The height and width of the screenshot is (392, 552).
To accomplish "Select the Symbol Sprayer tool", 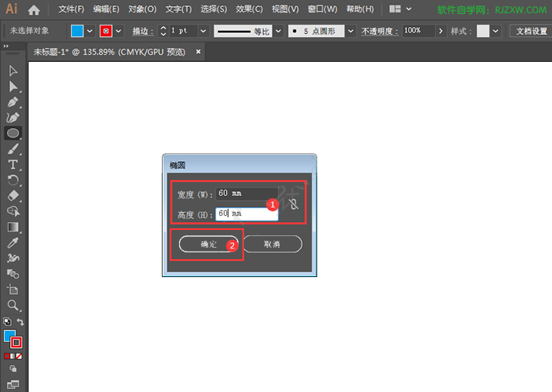I will pyautogui.click(x=13, y=259).
